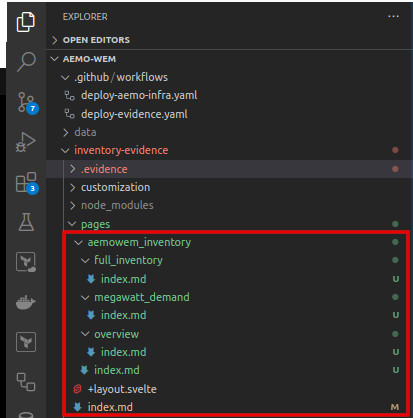Click the M status badge on index.md
413x418 pixels.
click(x=395, y=407)
